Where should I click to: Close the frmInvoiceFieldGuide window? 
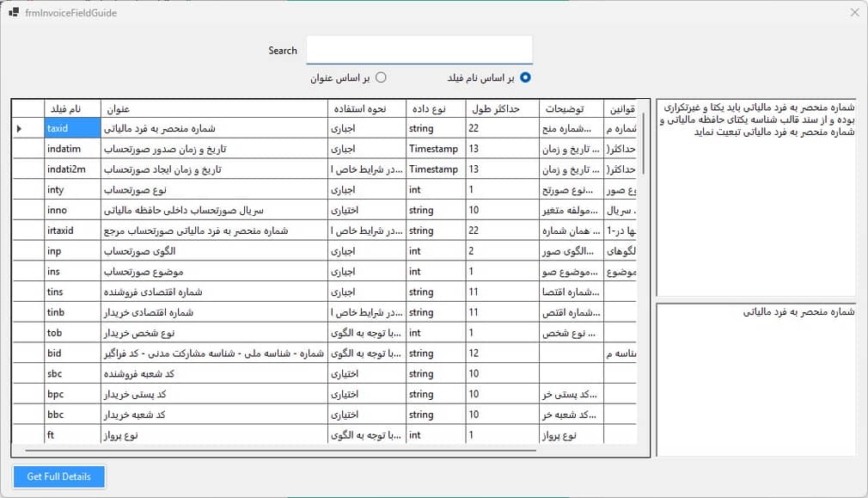853,13
